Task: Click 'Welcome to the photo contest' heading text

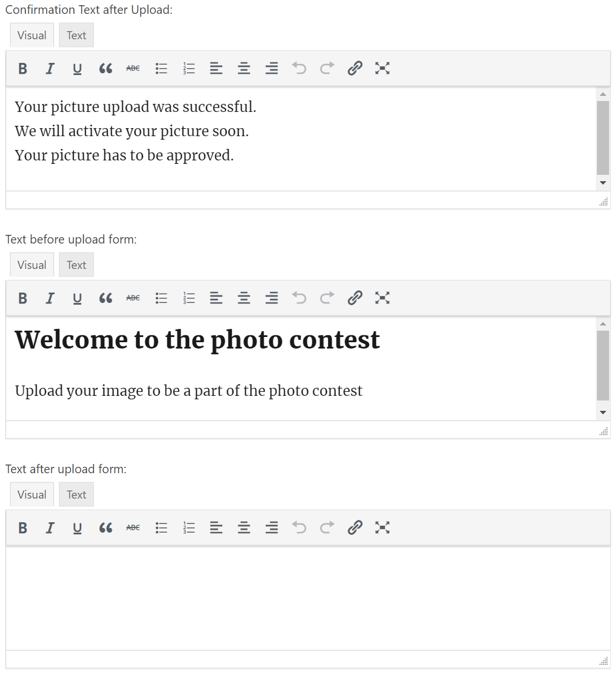Action: point(197,340)
